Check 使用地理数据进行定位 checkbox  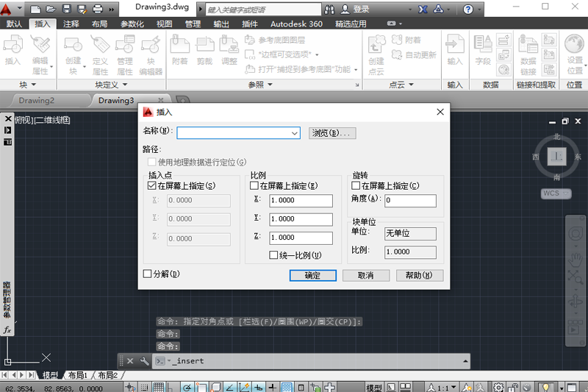[x=152, y=162]
